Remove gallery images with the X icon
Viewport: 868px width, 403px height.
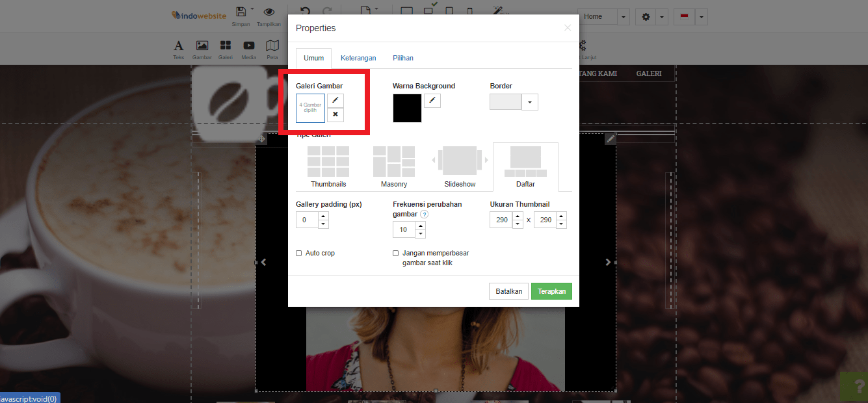coord(335,114)
